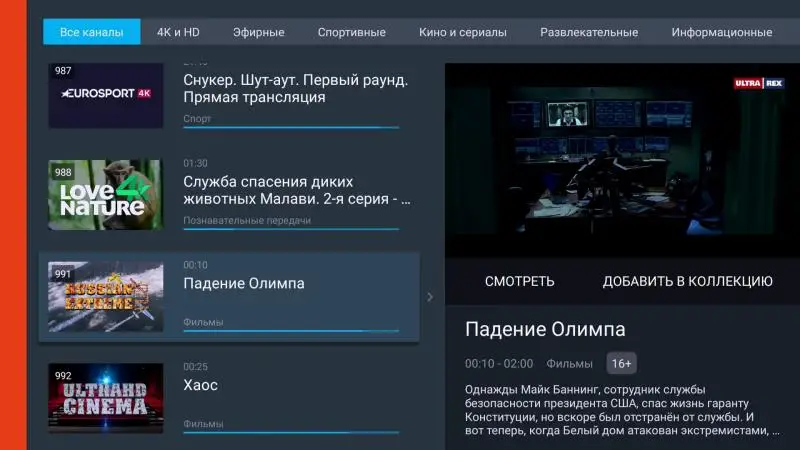The height and width of the screenshot is (450, 800).
Task: Open the Развлекательные tab
Action: (x=589, y=32)
